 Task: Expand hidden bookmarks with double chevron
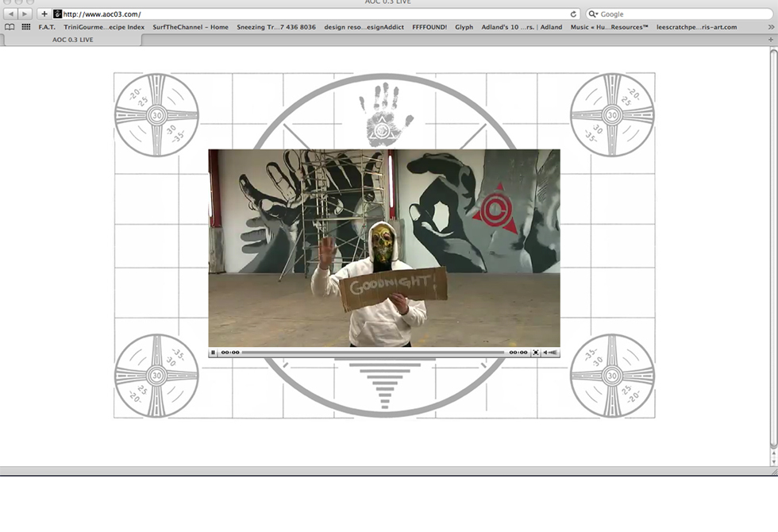click(x=771, y=27)
